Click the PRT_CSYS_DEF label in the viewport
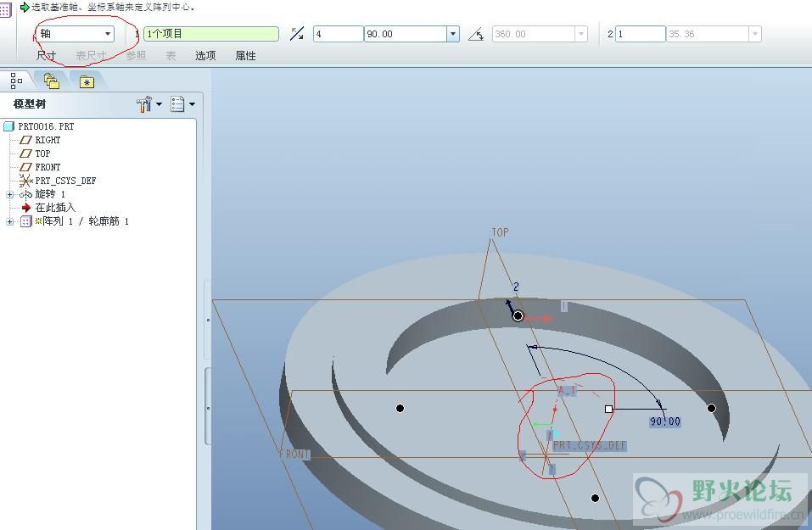This screenshot has width=812, height=530. pyautogui.click(x=590, y=446)
